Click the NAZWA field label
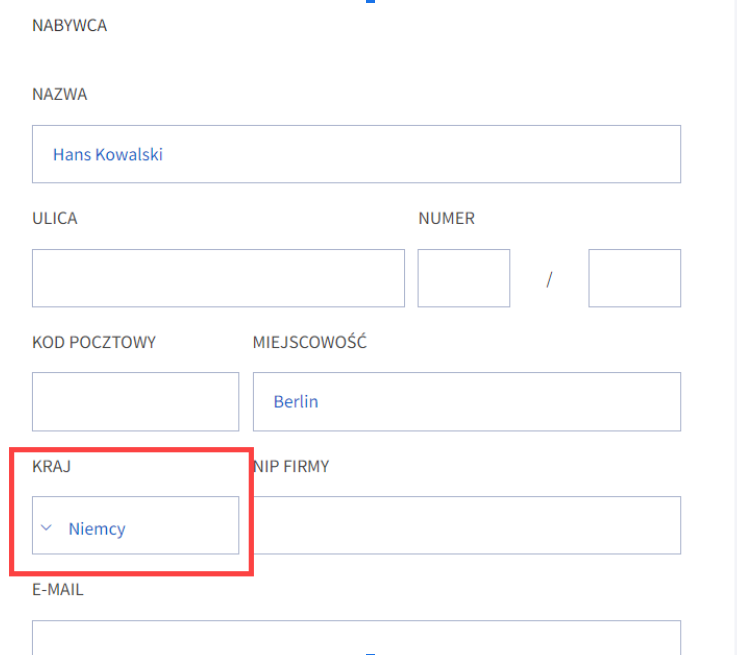This screenshot has width=737, height=655. (x=60, y=94)
